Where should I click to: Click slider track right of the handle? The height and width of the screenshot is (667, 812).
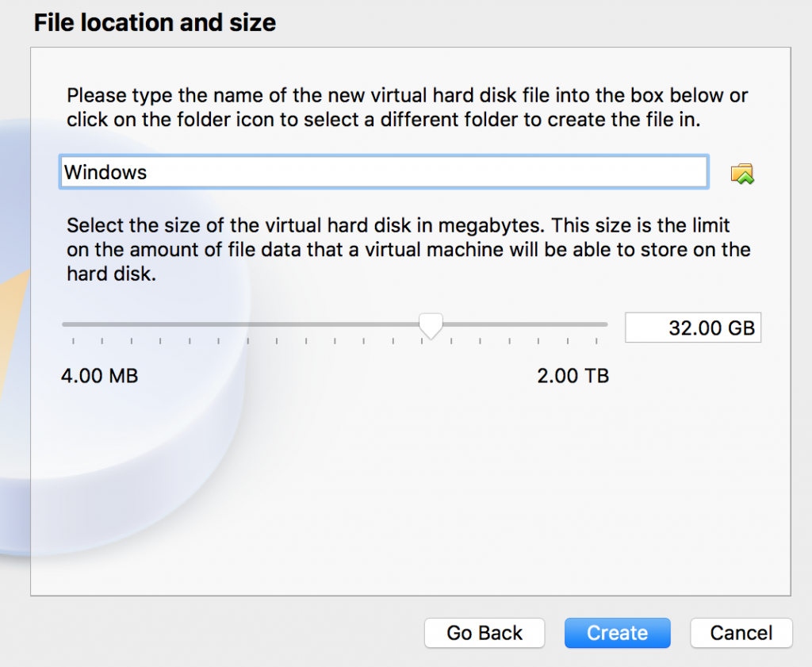(523, 324)
